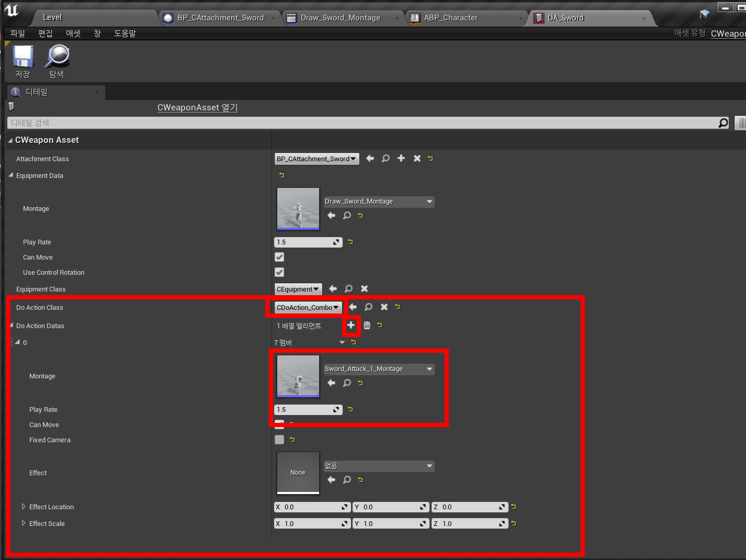Open Draw_Sword_Montage asset dropdown
The width and height of the screenshot is (746, 560).
[x=379, y=201]
